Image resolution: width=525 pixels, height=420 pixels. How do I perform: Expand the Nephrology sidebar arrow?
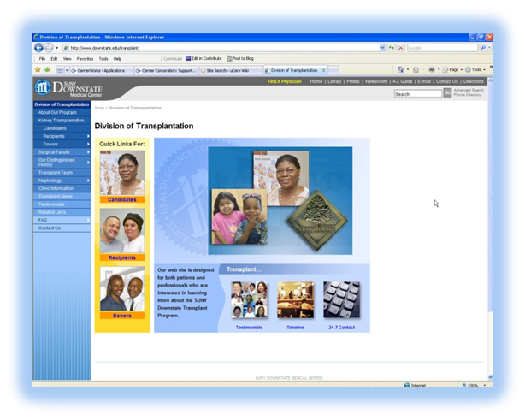[x=88, y=180]
